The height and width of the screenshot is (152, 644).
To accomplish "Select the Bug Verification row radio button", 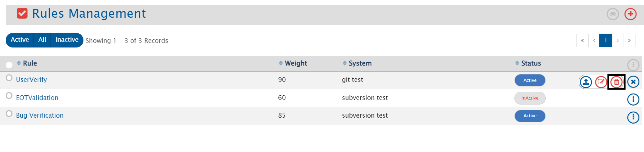I will (9, 114).
